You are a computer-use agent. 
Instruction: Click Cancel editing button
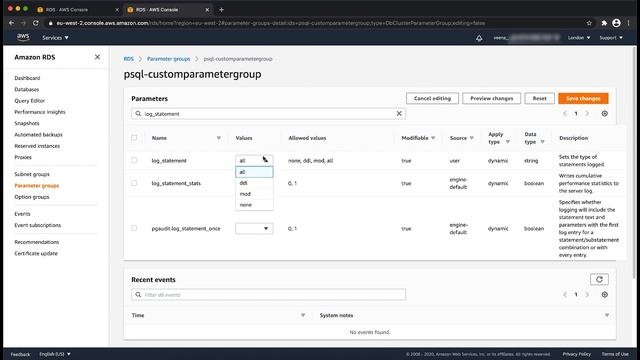tap(432, 98)
